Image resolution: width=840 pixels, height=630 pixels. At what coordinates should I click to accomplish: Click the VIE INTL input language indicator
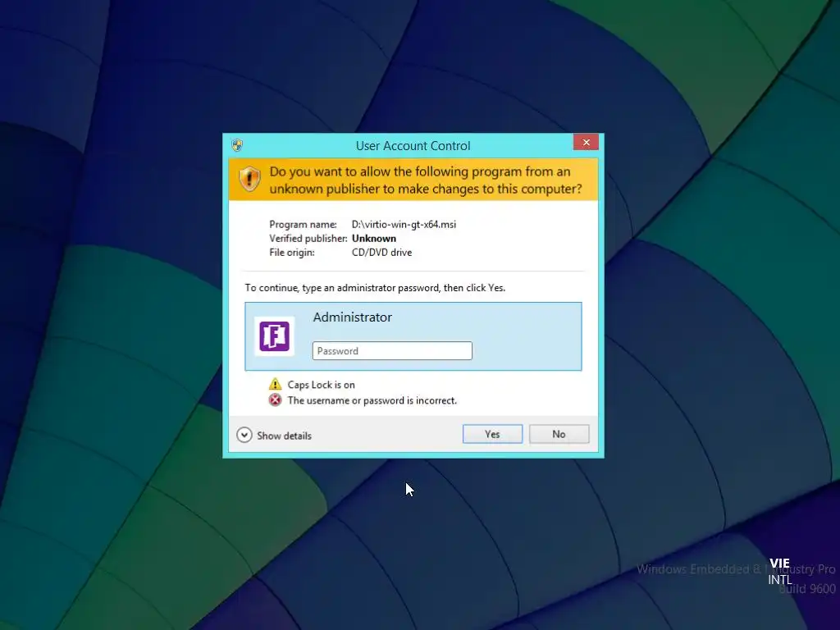point(779,571)
